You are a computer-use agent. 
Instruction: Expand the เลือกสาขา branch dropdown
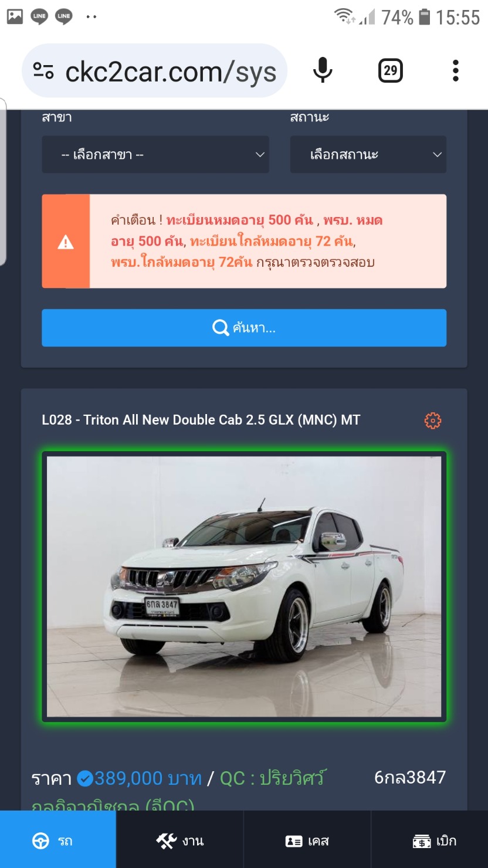tap(155, 155)
